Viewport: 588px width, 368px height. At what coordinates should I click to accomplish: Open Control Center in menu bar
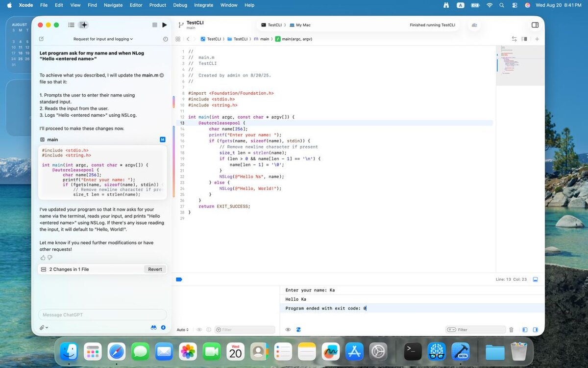click(514, 5)
